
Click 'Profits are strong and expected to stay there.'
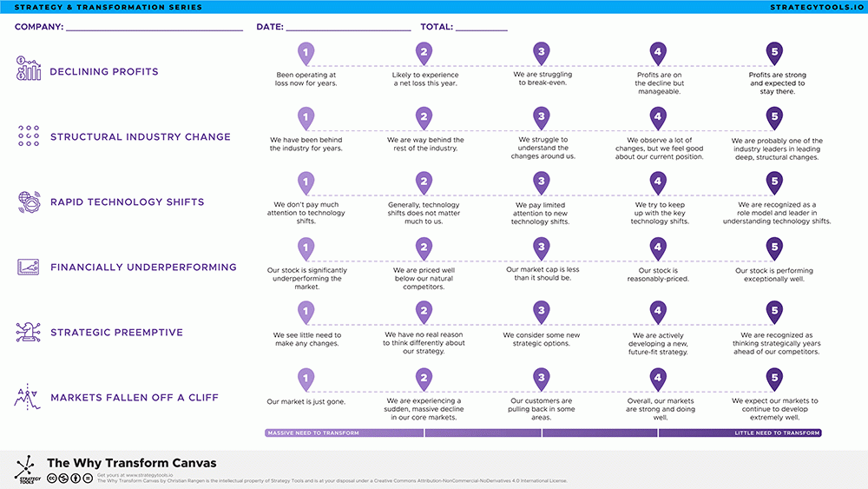(x=777, y=83)
